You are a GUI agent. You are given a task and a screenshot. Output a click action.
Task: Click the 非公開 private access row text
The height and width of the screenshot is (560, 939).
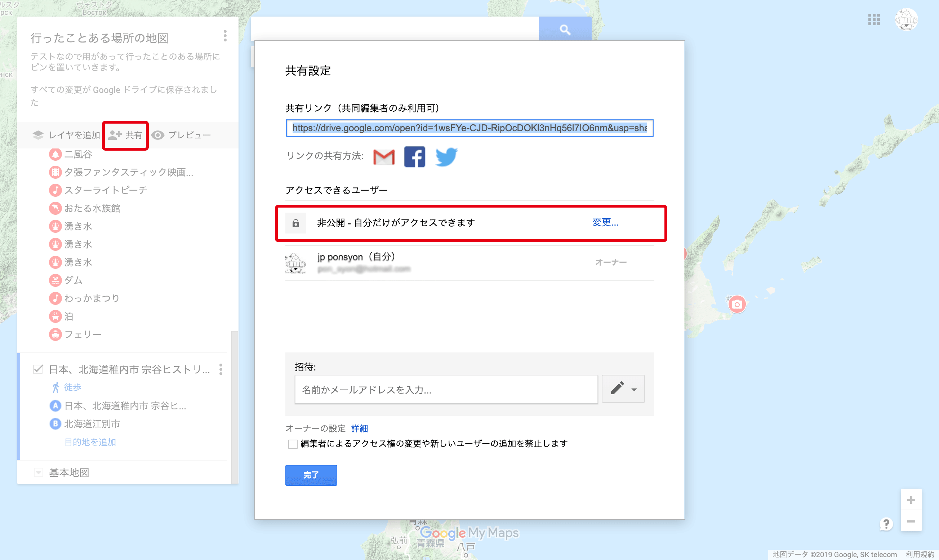pos(396,223)
